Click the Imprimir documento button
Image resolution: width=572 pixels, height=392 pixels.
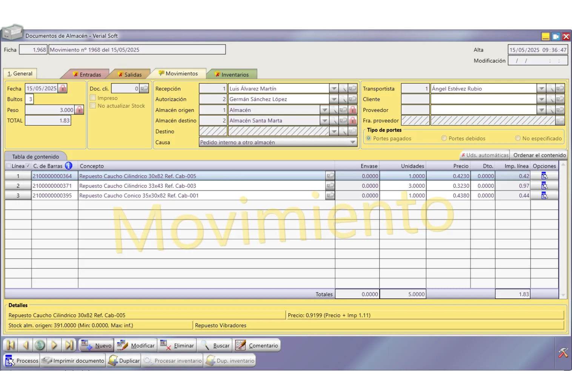tap(73, 361)
